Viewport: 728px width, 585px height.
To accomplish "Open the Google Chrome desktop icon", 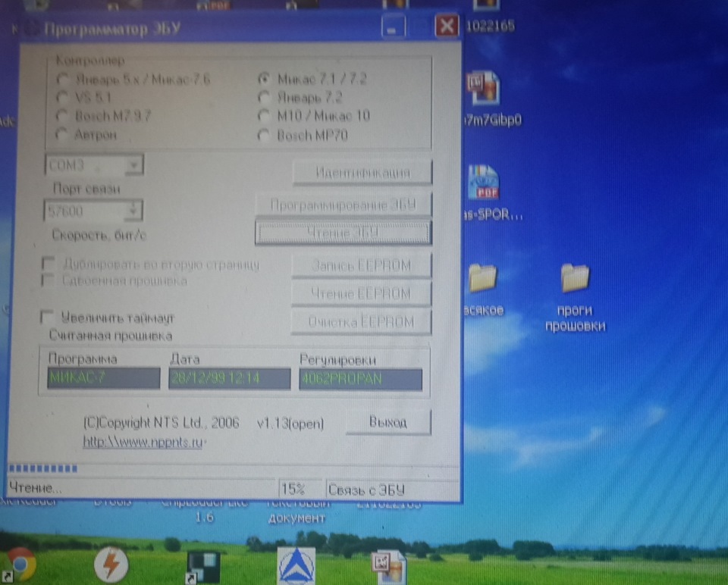I will (x=18, y=565).
